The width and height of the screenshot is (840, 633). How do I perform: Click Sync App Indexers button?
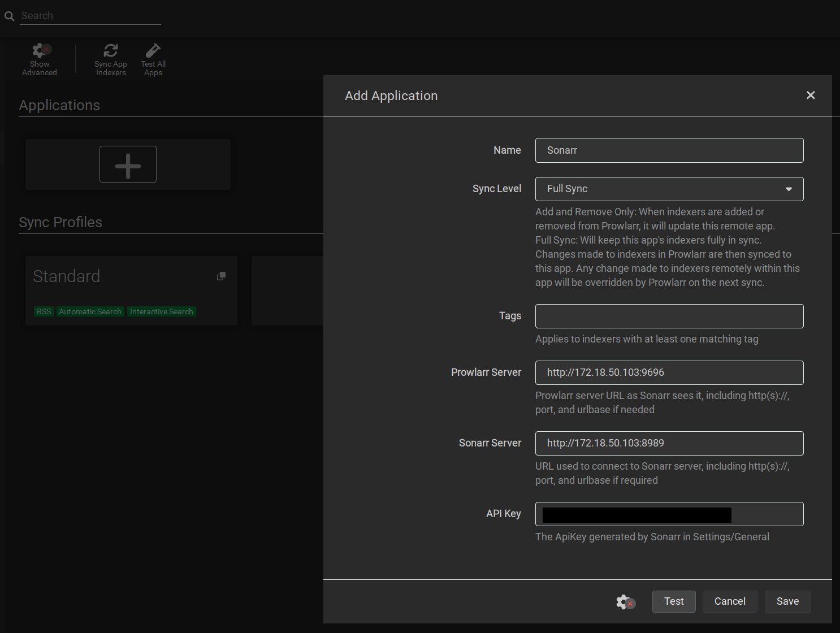(x=111, y=59)
